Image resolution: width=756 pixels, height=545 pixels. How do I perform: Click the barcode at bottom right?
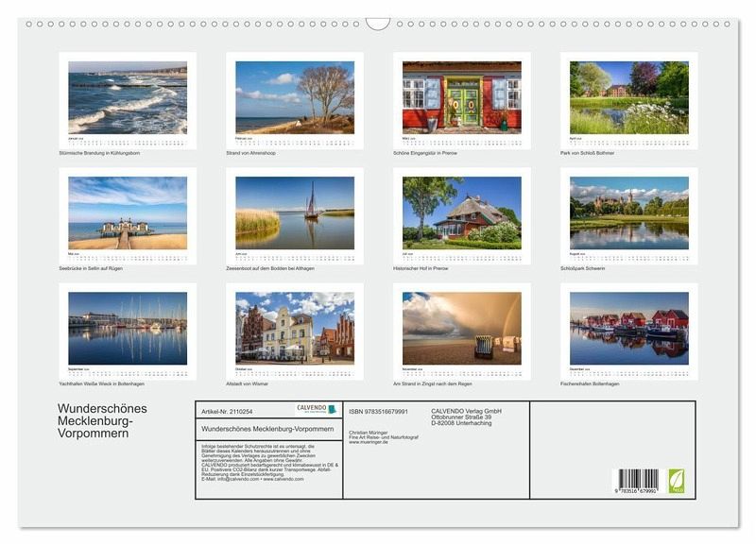(635, 481)
